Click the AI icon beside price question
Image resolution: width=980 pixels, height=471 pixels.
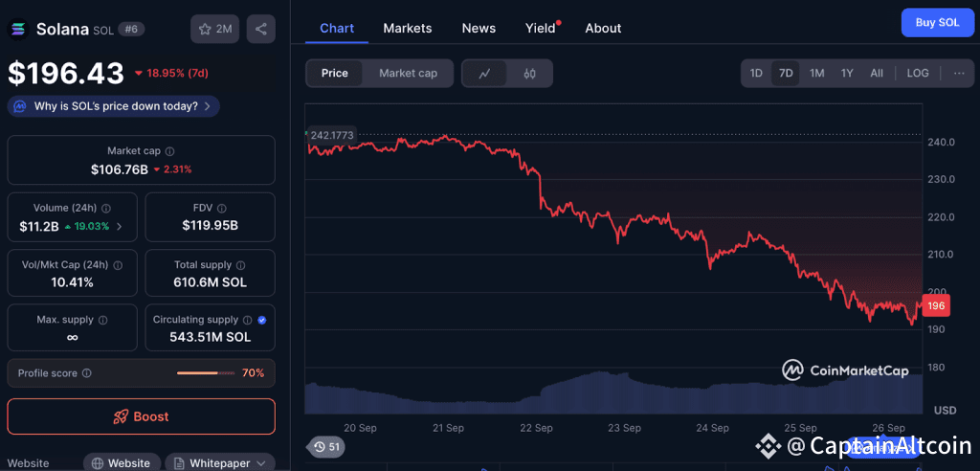[x=20, y=106]
